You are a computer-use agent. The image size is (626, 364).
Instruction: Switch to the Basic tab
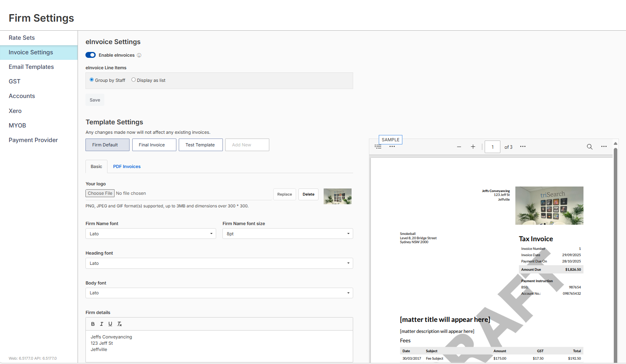click(x=96, y=166)
